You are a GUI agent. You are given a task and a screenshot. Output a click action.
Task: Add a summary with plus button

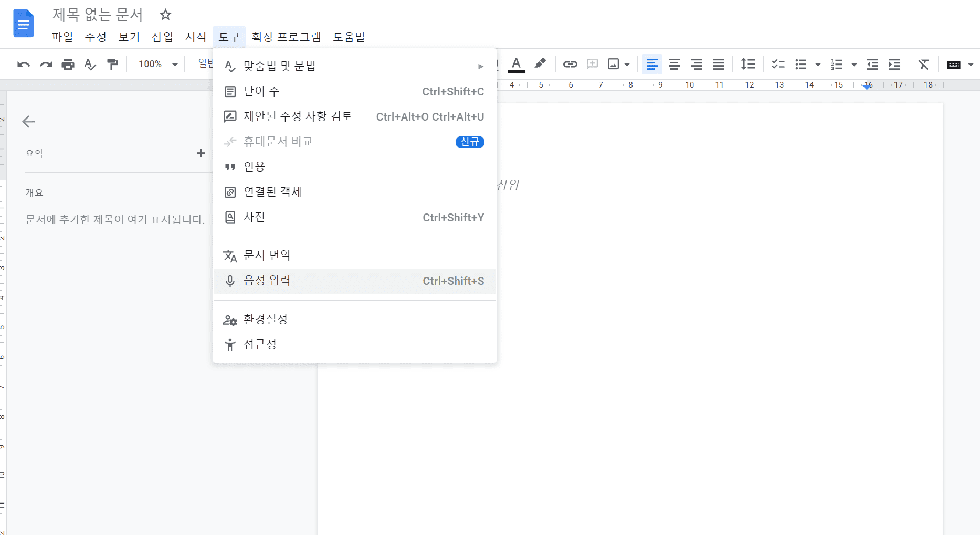pyautogui.click(x=201, y=153)
